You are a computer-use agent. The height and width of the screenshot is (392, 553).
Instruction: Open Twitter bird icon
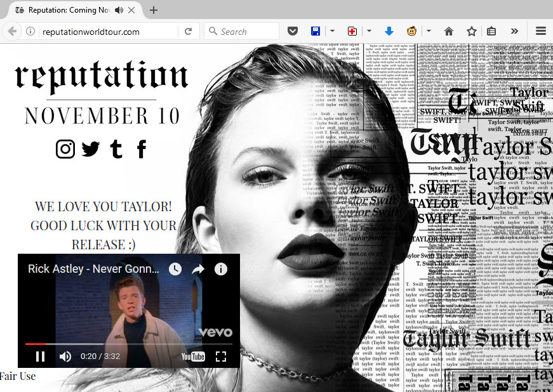(x=91, y=149)
